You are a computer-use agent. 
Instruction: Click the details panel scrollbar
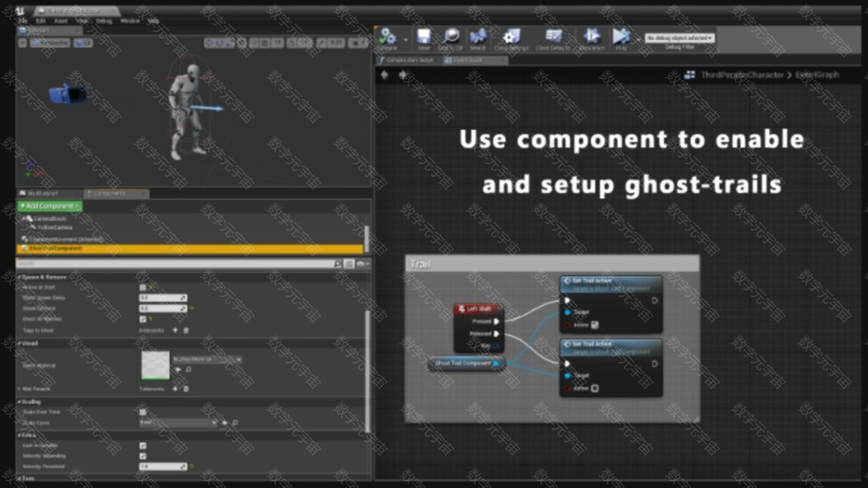click(x=367, y=371)
